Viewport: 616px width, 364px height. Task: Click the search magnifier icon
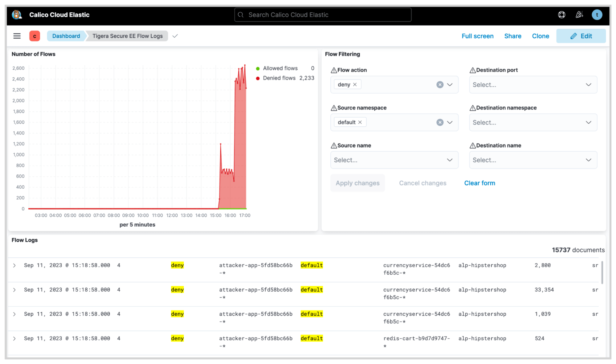(241, 15)
